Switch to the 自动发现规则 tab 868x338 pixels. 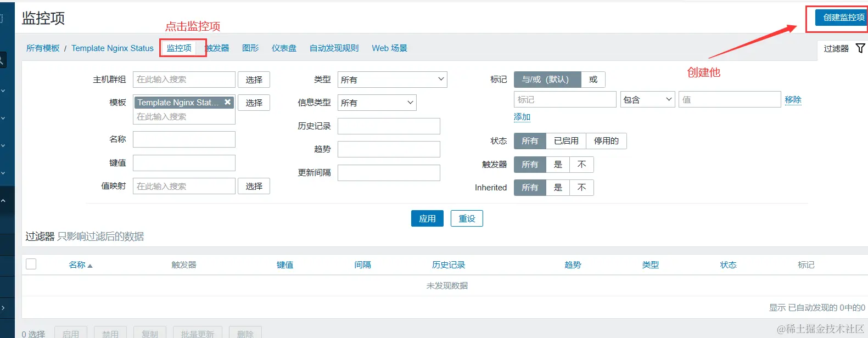click(334, 48)
